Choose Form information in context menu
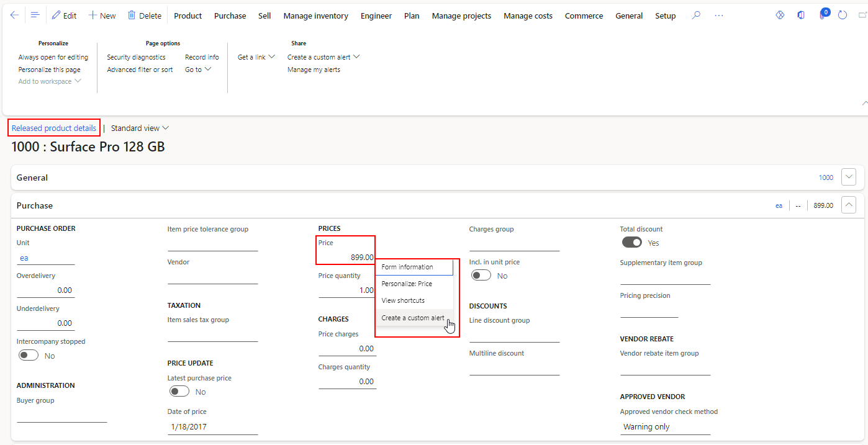The width and height of the screenshot is (868, 445). coord(414,267)
